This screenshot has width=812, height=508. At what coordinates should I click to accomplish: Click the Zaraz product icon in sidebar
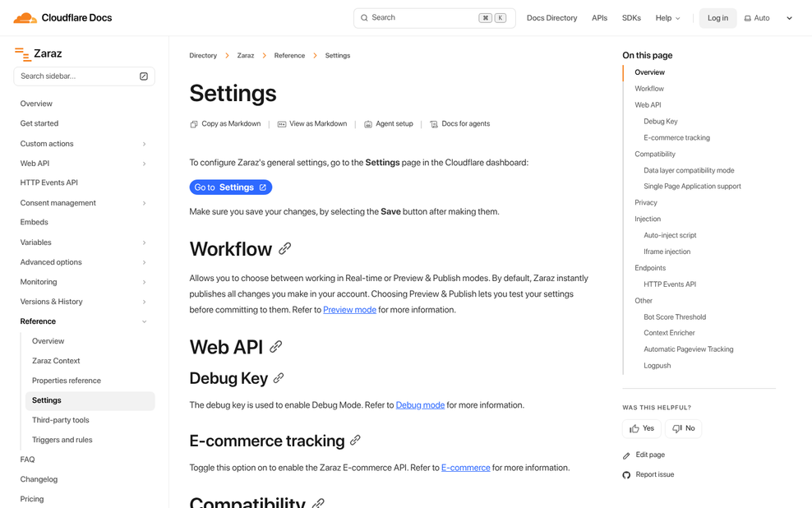coord(22,54)
